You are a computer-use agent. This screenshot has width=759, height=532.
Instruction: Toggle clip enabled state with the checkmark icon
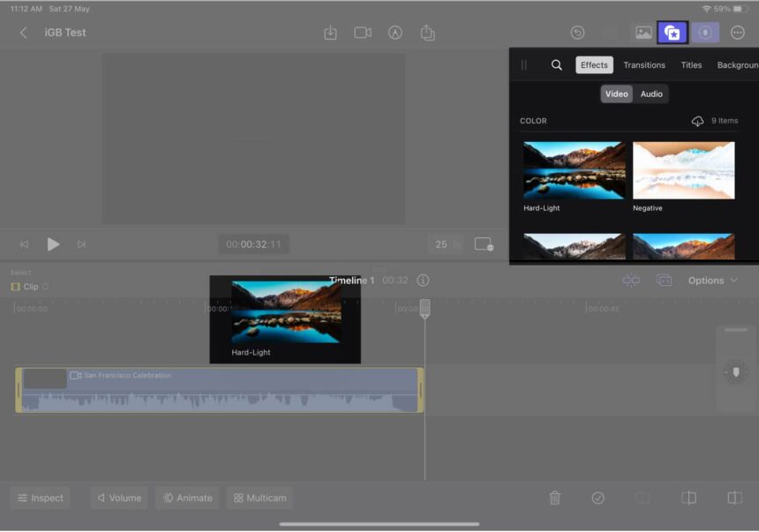598,498
